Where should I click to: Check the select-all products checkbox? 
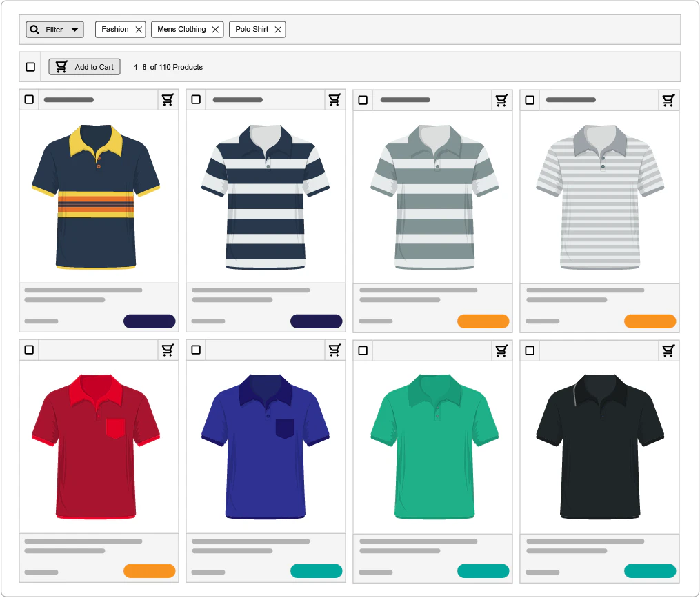(x=30, y=66)
